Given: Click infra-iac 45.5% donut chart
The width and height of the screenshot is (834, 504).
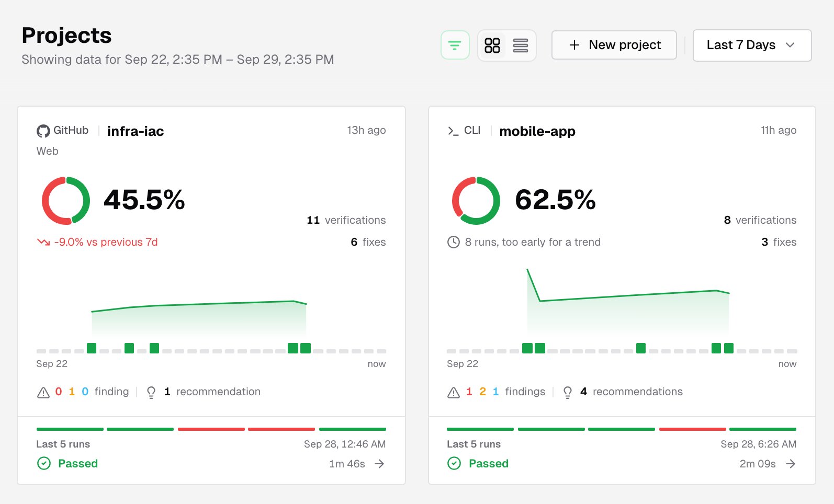Looking at the screenshot, I should click(x=66, y=201).
